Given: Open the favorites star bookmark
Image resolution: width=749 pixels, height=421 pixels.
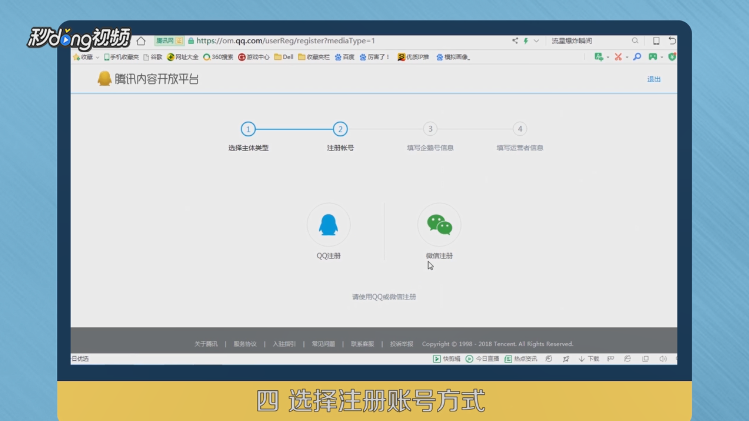Looking at the screenshot, I should [83, 57].
